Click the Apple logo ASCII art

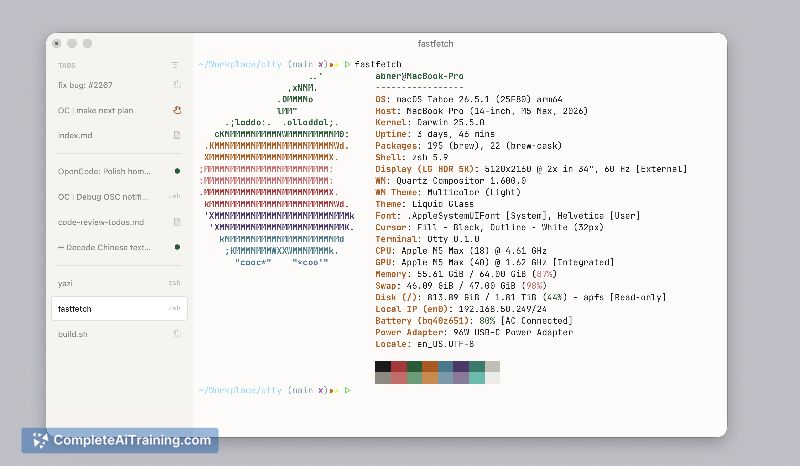277,169
